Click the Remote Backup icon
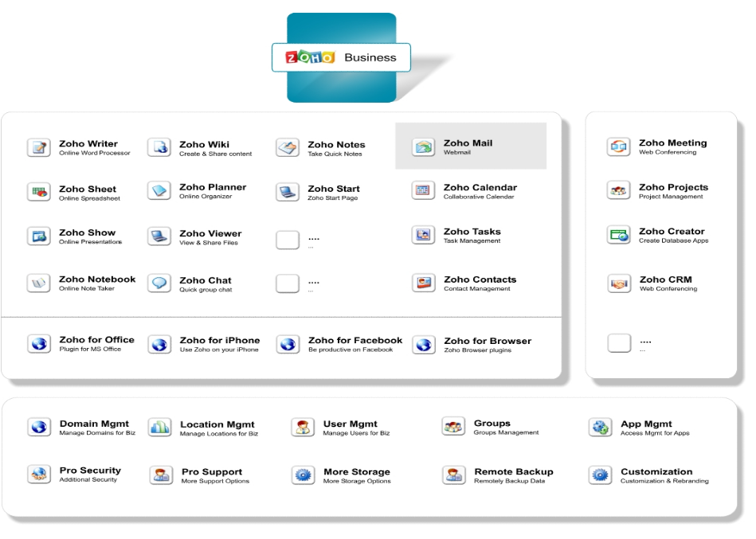Screen dimensions: 756x539 click(x=454, y=475)
